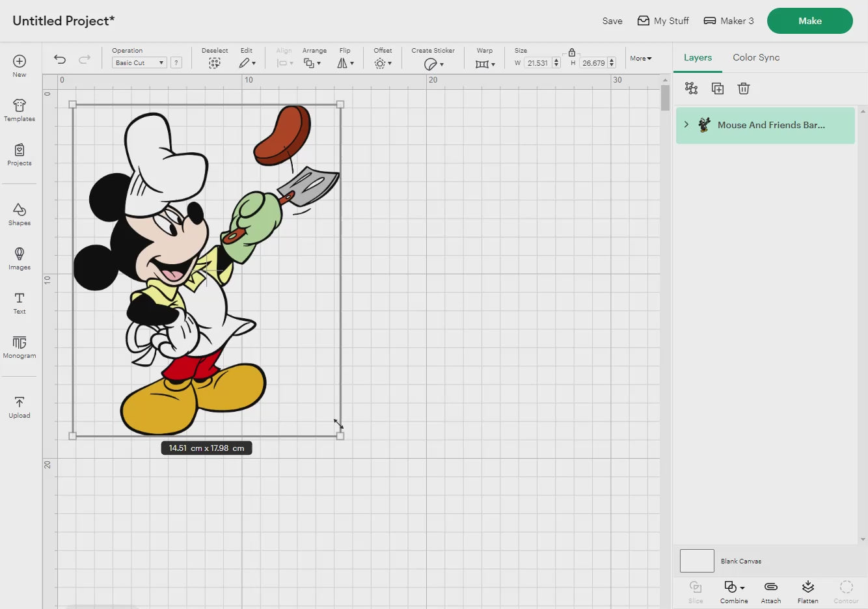Image resolution: width=868 pixels, height=609 pixels.
Task: Click the top-left selection handle of the image
Action: (x=72, y=104)
